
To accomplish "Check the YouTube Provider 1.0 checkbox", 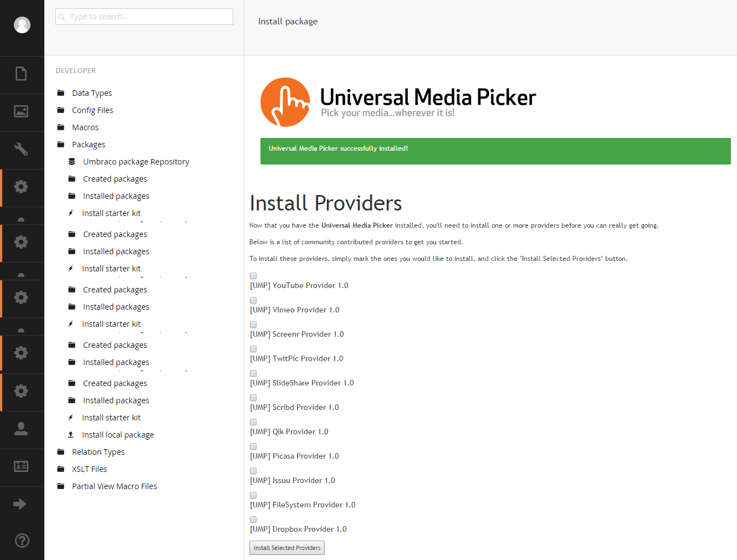I will click(x=253, y=276).
